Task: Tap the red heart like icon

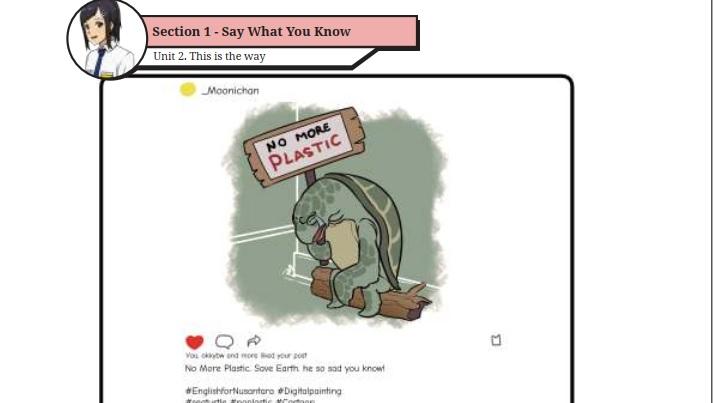Action: (195, 342)
